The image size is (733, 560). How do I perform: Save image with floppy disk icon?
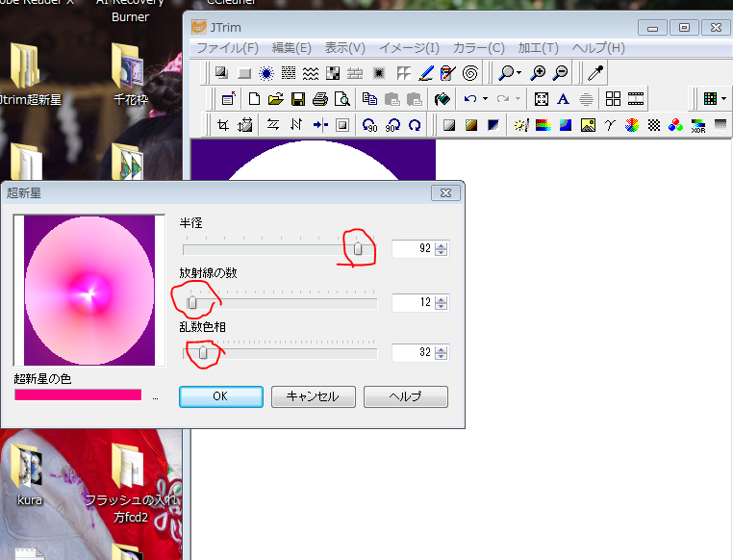coord(298,99)
